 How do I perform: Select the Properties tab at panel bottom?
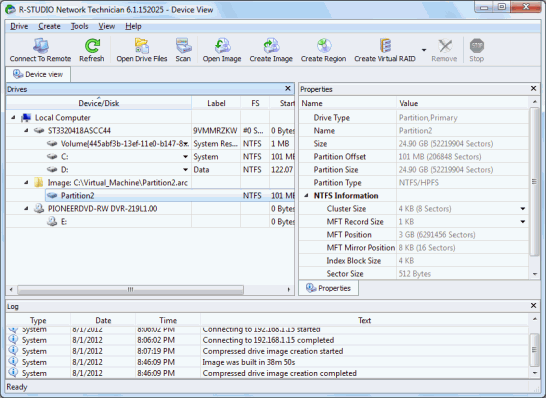point(328,288)
